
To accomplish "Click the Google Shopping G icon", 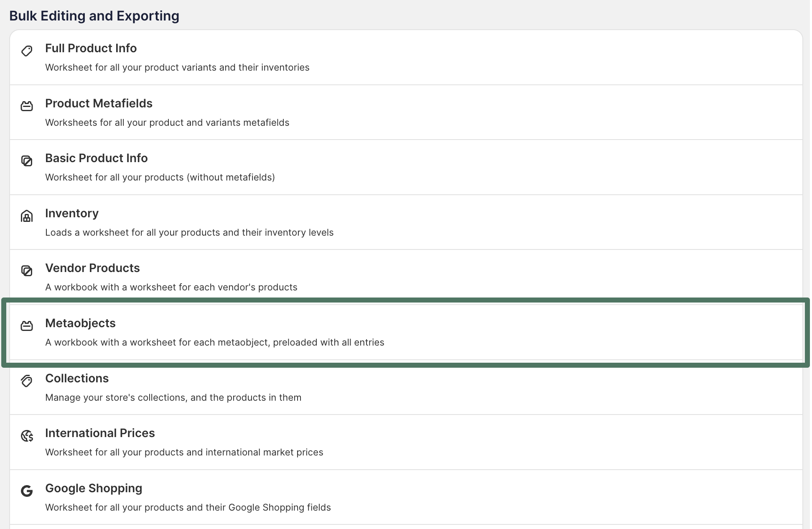I will (x=27, y=491).
